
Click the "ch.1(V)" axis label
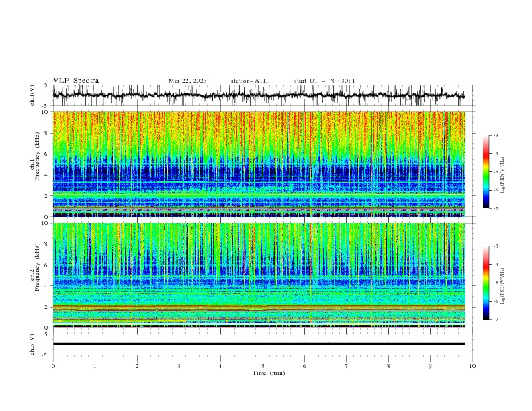[x=32, y=95]
